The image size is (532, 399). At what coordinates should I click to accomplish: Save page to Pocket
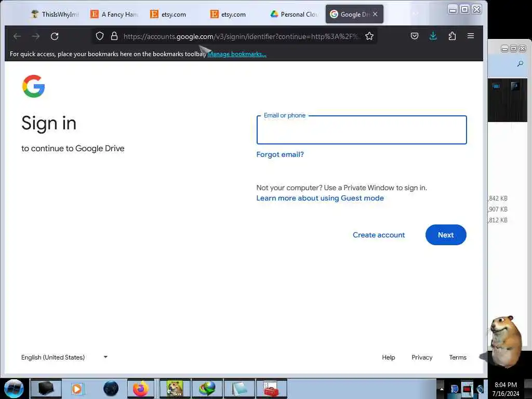[x=414, y=36]
